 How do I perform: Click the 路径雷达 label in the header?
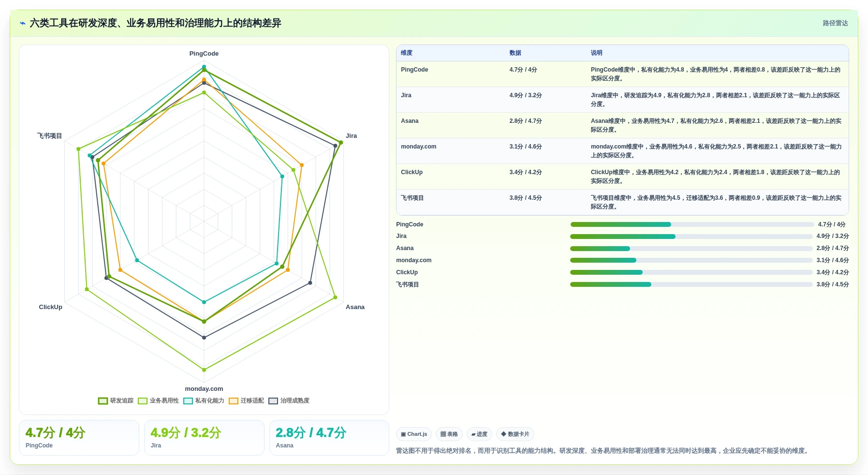point(835,23)
